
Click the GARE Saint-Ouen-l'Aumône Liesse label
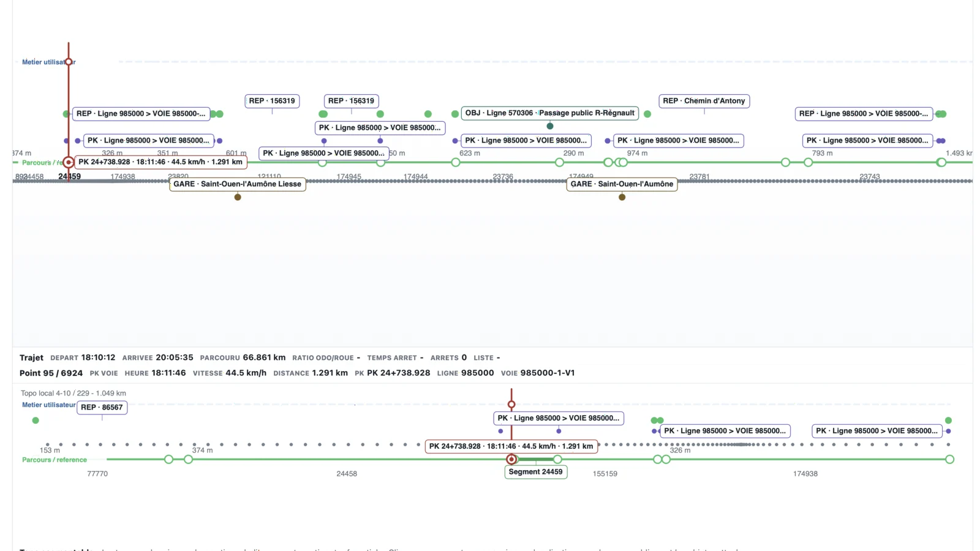(x=238, y=184)
